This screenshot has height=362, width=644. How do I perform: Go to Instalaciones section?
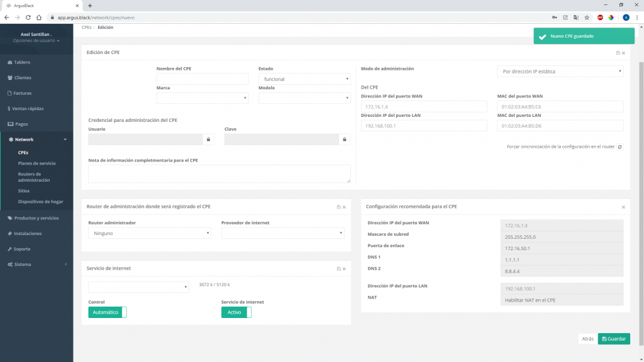tap(25, 234)
